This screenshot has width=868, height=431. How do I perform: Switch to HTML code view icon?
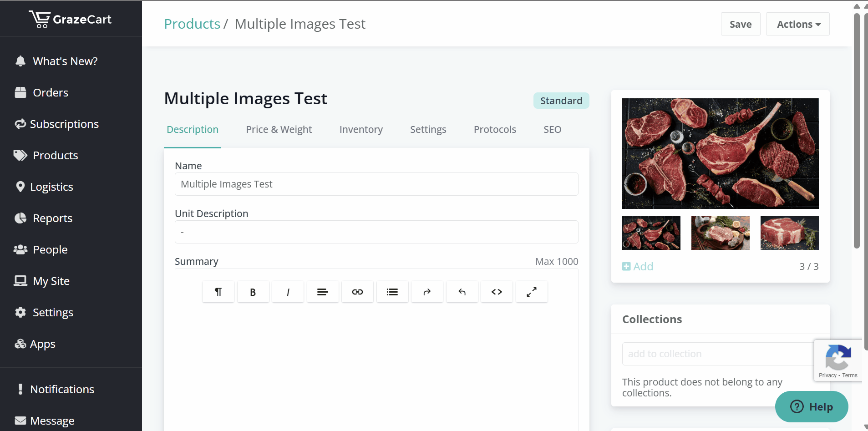pyautogui.click(x=497, y=292)
